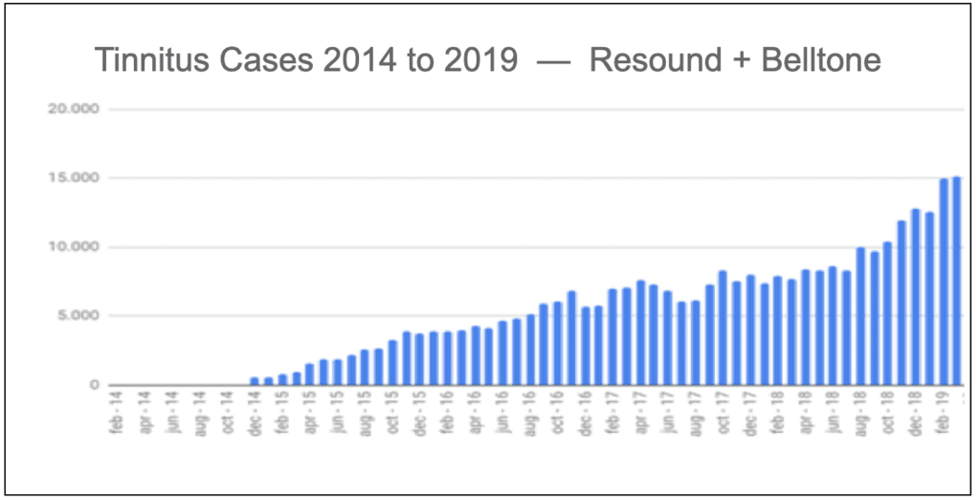This screenshot has width=980, height=500.
Task: Select the blue bar above jun-18
Action: (x=833, y=326)
